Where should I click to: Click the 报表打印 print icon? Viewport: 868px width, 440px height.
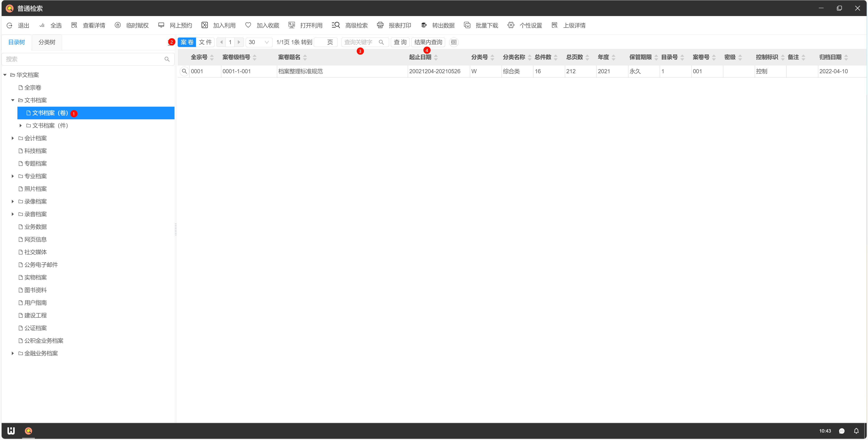pyautogui.click(x=380, y=25)
